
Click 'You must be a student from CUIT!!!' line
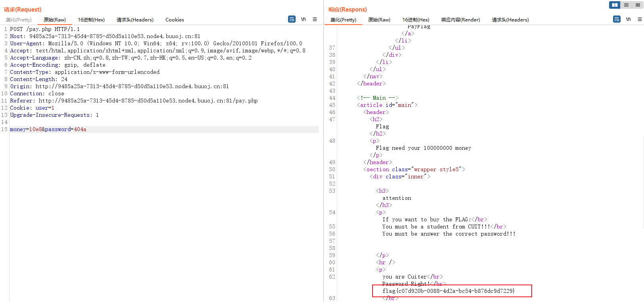tap(444, 226)
